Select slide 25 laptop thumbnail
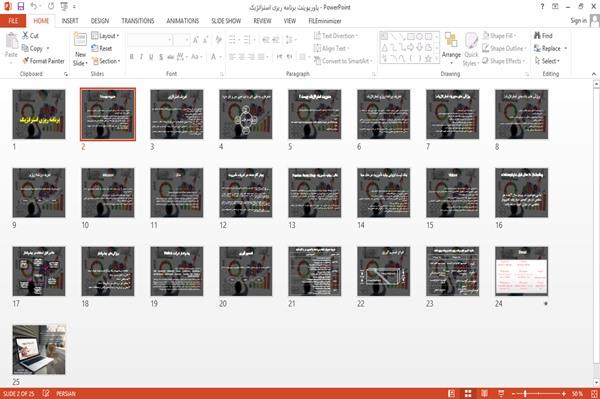600x399 pixels. pyautogui.click(x=39, y=349)
